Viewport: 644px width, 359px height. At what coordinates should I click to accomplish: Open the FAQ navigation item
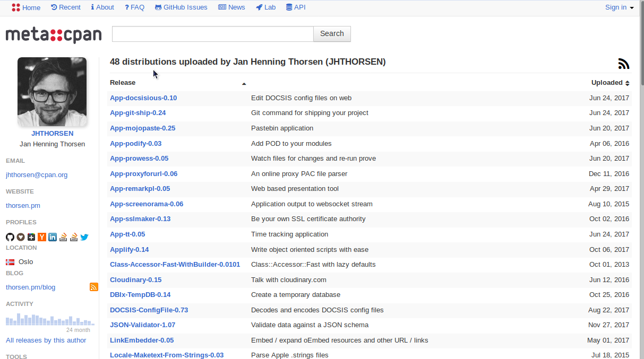(134, 7)
